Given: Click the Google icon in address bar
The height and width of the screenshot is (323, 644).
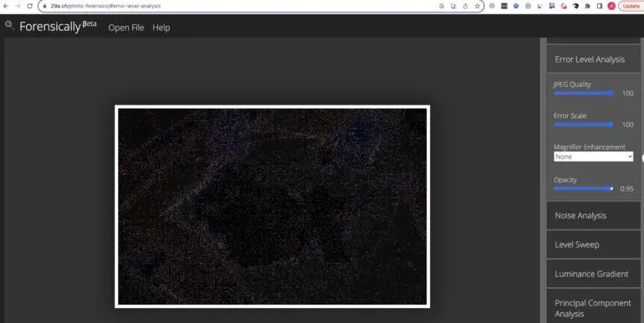Looking at the screenshot, I should pyautogui.click(x=442, y=6).
